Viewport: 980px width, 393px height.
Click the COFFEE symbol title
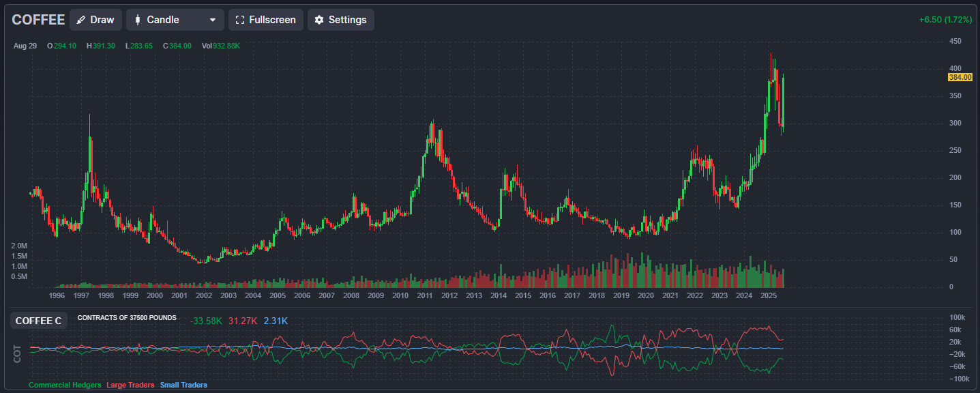pyautogui.click(x=38, y=20)
